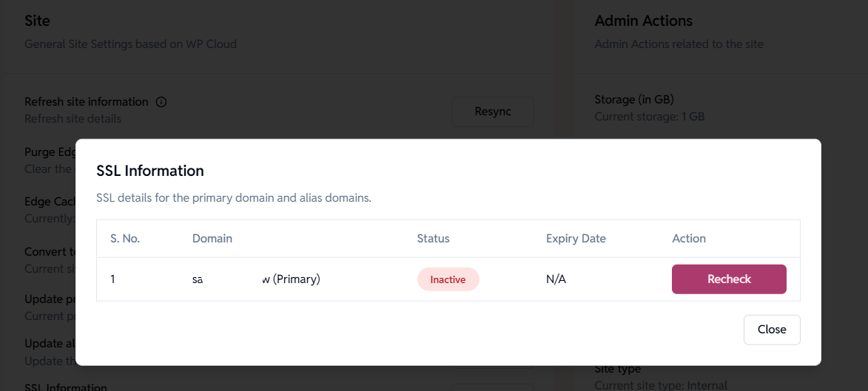Click the SSL Information dialog title
Image resolution: width=868 pixels, height=391 pixels.
coord(150,171)
